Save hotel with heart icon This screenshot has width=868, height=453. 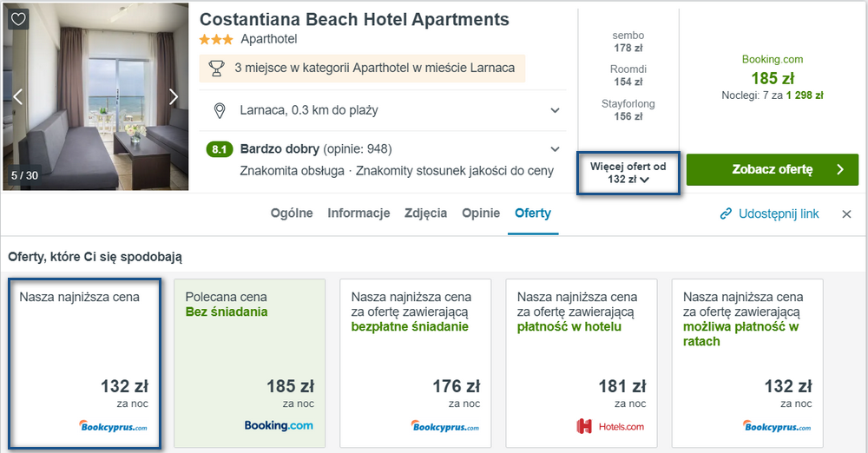pos(18,19)
